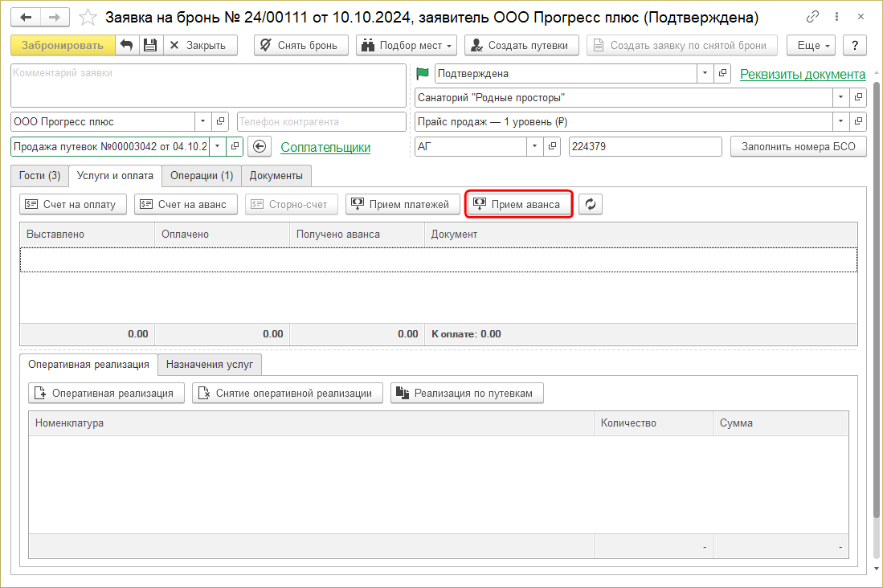
Task: Expand the Прайс продаж price list dropdown
Action: pos(840,121)
